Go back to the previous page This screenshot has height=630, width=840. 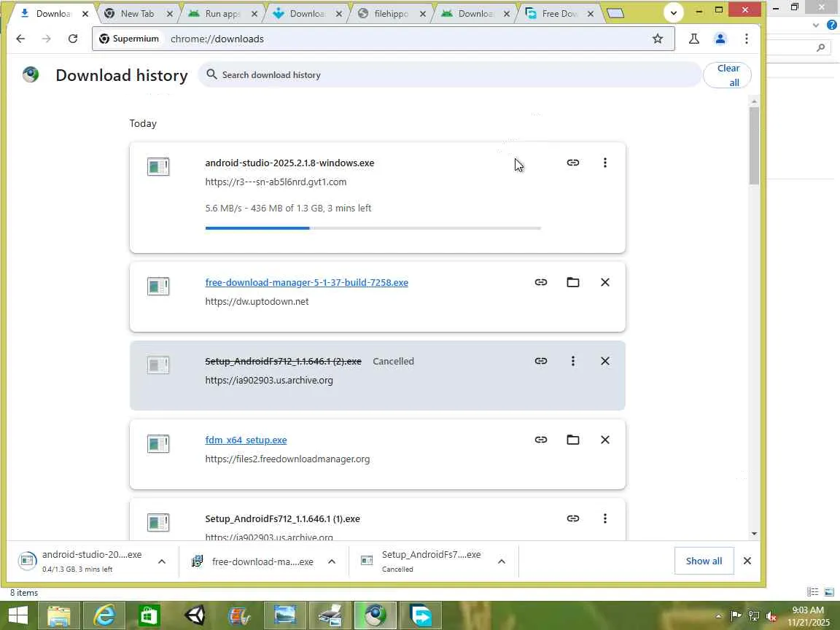(20, 39)
